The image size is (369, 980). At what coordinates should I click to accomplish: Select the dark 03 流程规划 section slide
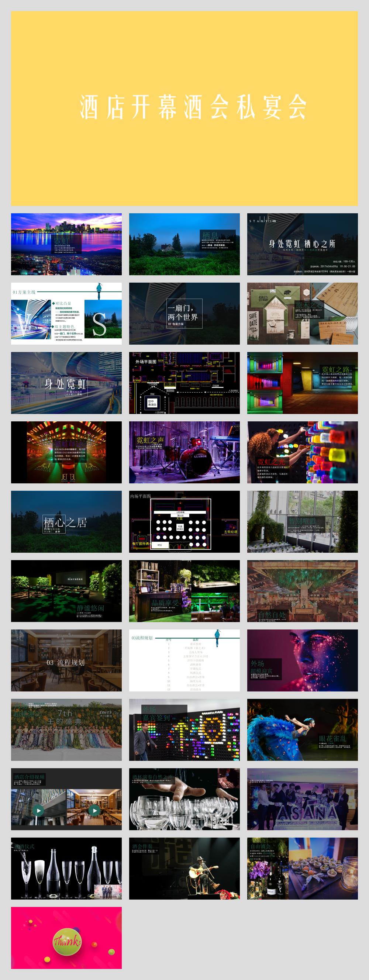coord(66,660)
